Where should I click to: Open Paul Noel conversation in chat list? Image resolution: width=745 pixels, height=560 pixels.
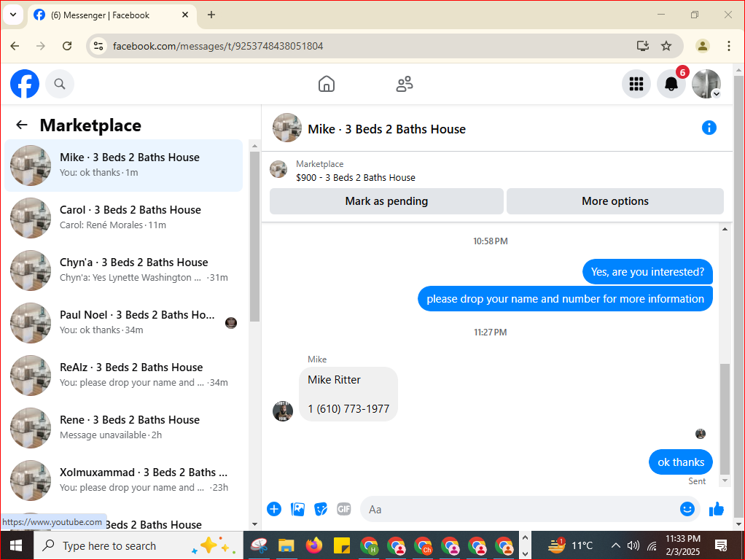coord(123,323)
